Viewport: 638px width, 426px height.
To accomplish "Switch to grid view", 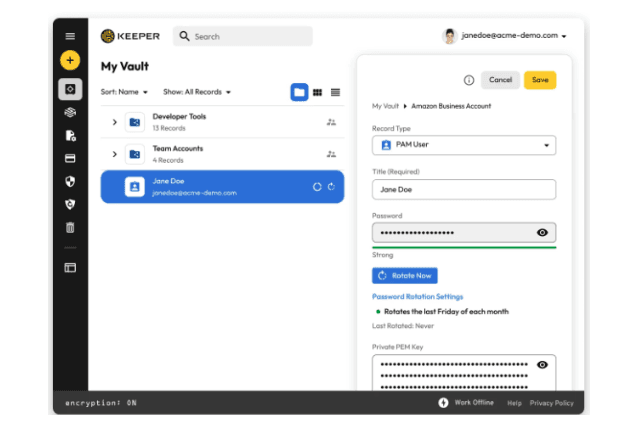I will tap(317, 92).
